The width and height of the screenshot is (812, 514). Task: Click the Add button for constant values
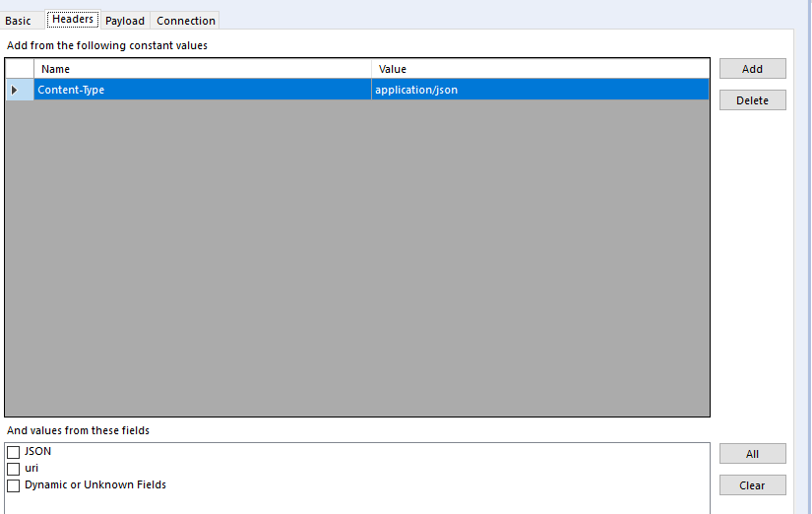click(752, 69)
